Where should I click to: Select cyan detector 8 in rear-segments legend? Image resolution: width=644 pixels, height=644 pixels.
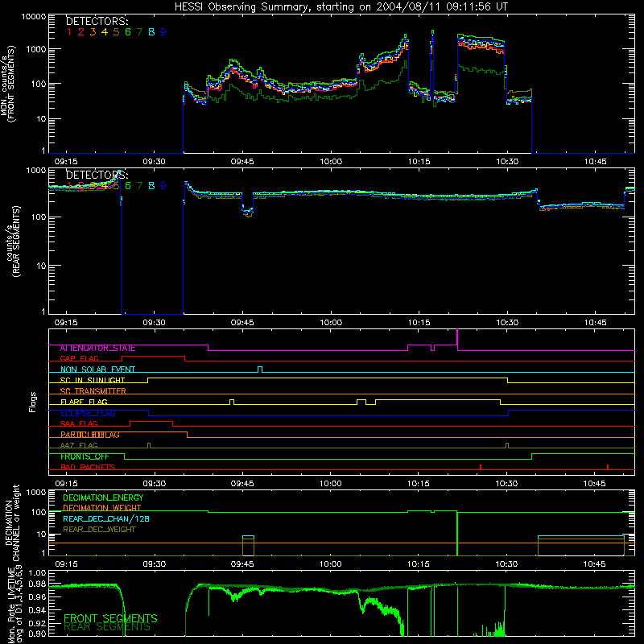tap(151, 186)
